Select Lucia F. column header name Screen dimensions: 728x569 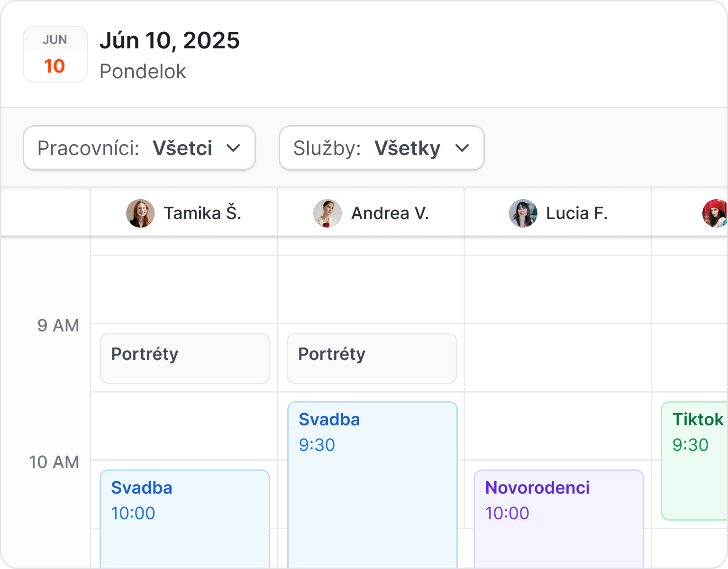[576, 213]
